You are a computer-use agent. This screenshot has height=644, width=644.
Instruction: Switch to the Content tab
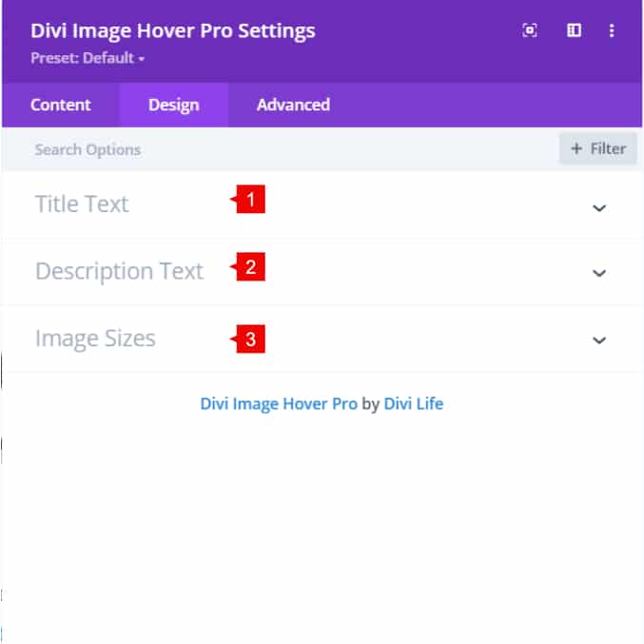click(61, 105)
